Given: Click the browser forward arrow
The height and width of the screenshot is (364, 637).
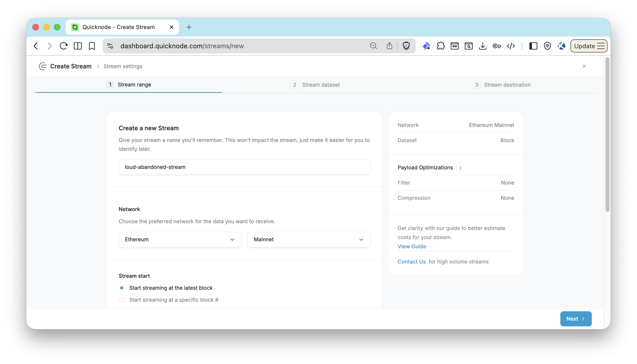Looking at the screenshot, I should [x=49, y=46].
